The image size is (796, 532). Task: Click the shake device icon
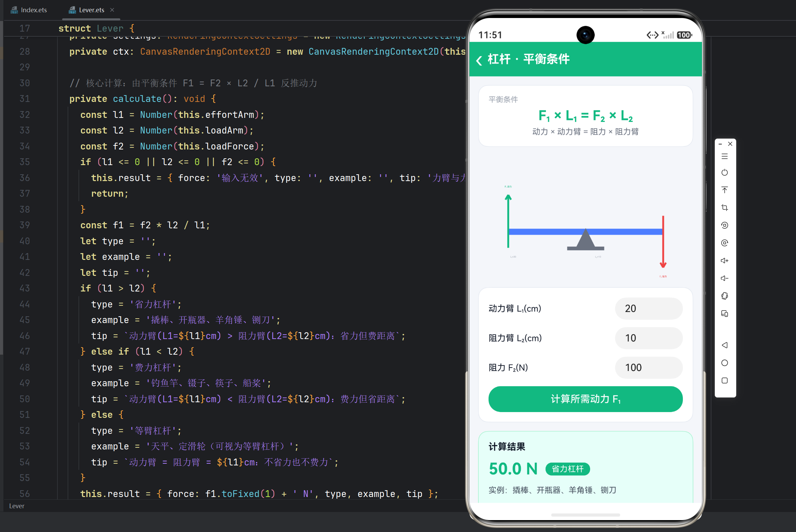click(x=725, y=296)
